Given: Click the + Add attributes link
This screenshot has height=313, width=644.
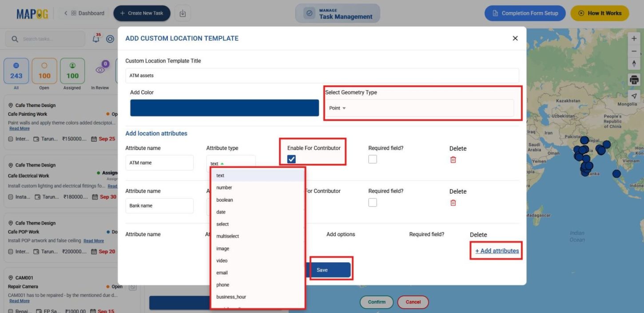Looking at the screenshot, I should pyautogui.click(x=496, y=250).
